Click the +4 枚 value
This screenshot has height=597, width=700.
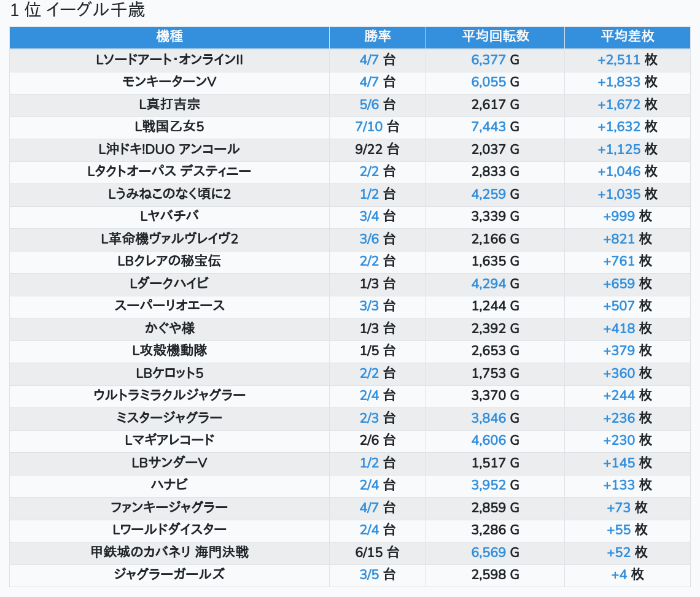coord(627,574)
